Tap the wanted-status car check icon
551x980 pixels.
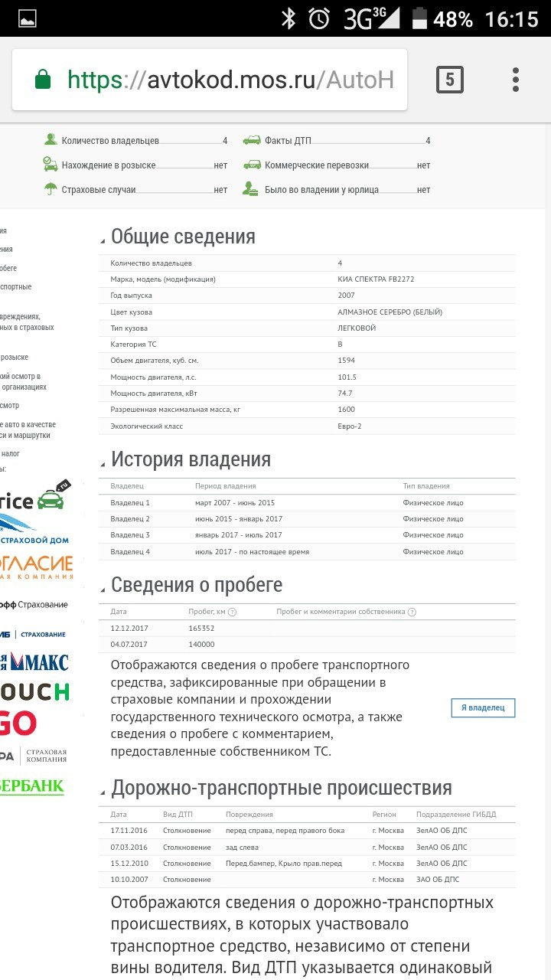(x=51, y=164)
